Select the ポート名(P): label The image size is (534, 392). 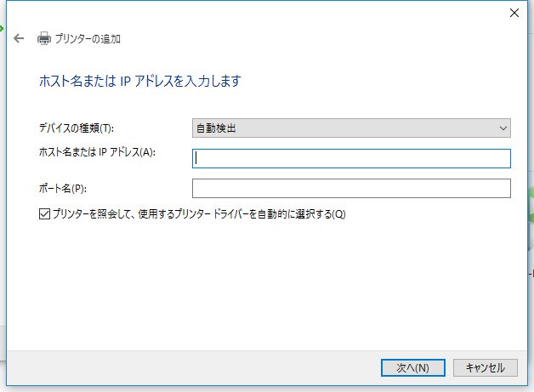point(63,188)
